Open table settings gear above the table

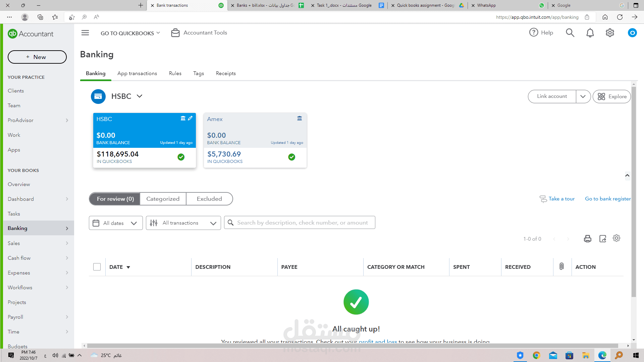click(616, 238)
